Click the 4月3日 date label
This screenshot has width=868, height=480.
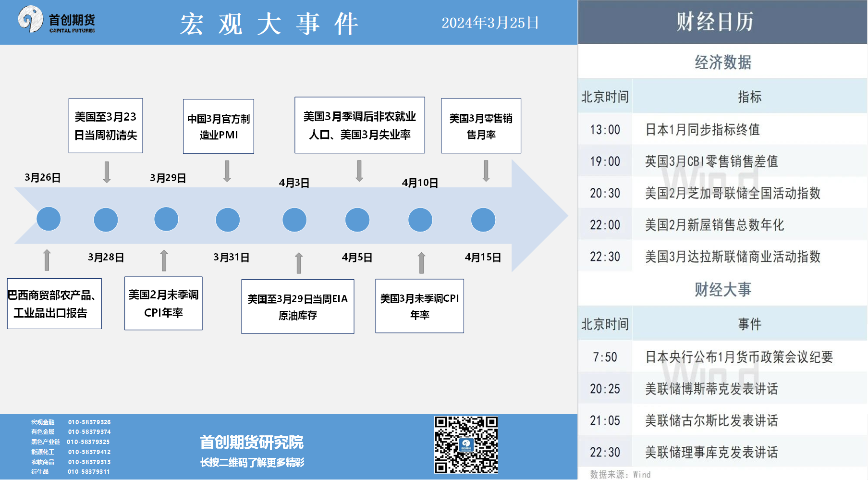[x=294, y=183]
